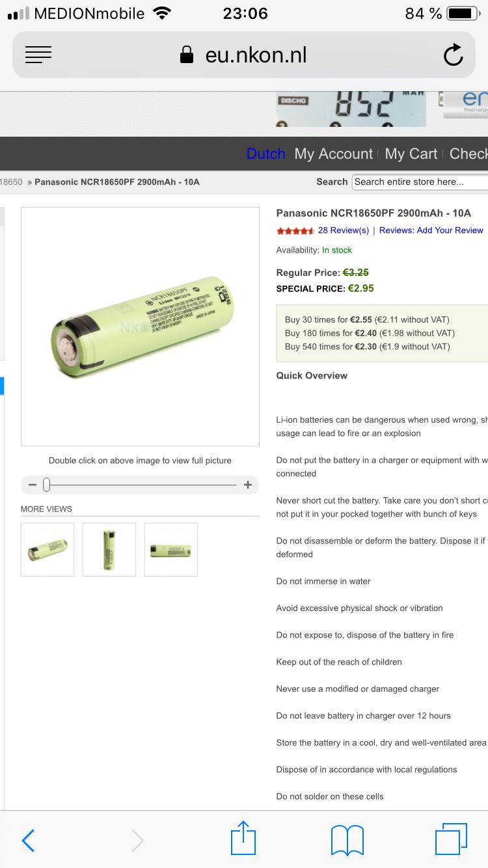Tap the Safari reader lines icon
The image size is (488, 868).
click(x=38, y=55)
